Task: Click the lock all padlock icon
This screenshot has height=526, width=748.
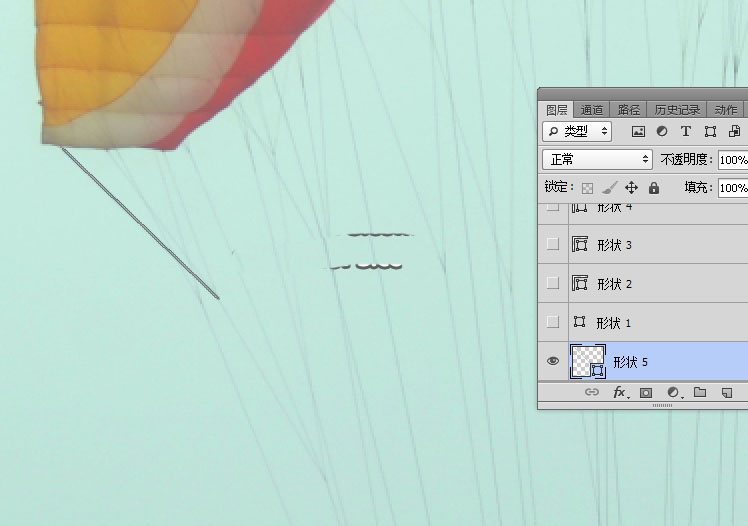Action: 654,188
